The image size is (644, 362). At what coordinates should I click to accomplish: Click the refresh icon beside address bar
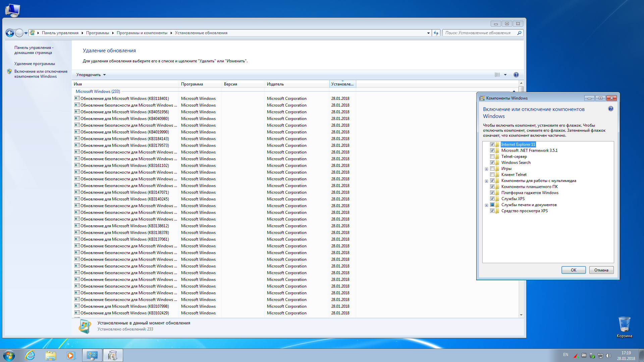coord(436,33)
